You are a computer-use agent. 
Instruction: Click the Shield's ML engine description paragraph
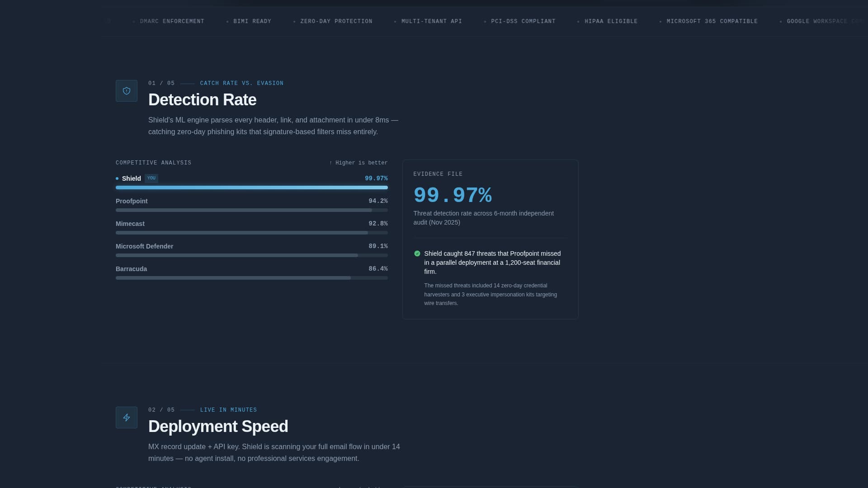[274, 126]
